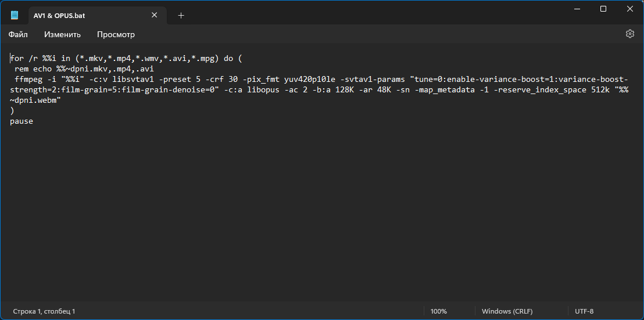Click the rem echo comment line
The width and height of the screenshot is (644, 320).
[84, 69]
